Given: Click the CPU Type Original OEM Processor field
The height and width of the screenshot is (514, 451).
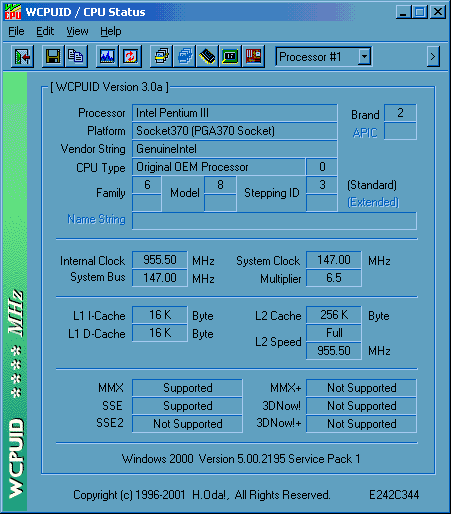Looking at the screenshot, I should tap(219, 167).
